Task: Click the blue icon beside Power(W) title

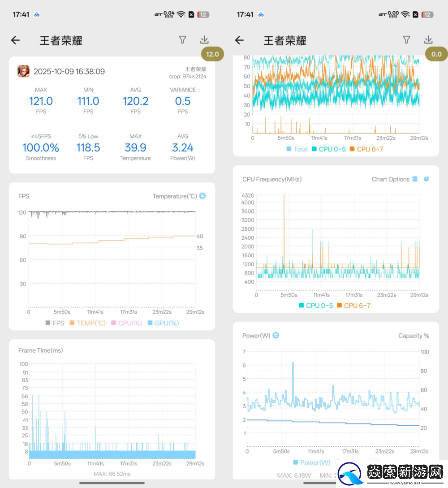Action: [276, 335]
